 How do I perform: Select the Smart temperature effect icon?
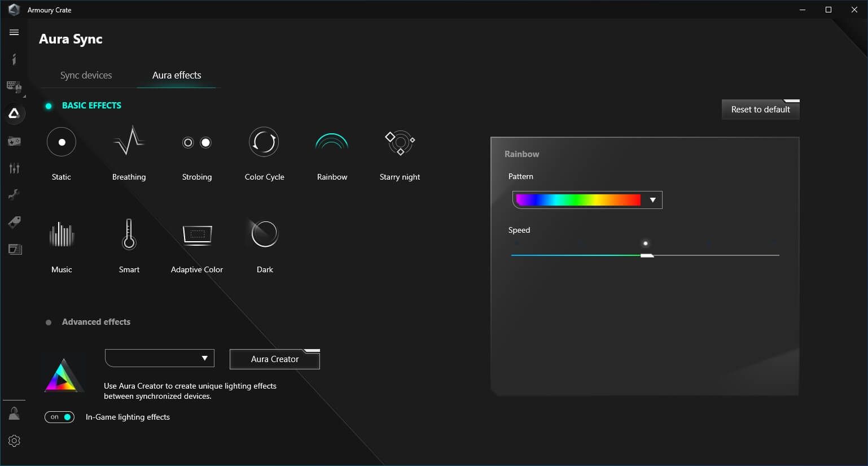129,234
